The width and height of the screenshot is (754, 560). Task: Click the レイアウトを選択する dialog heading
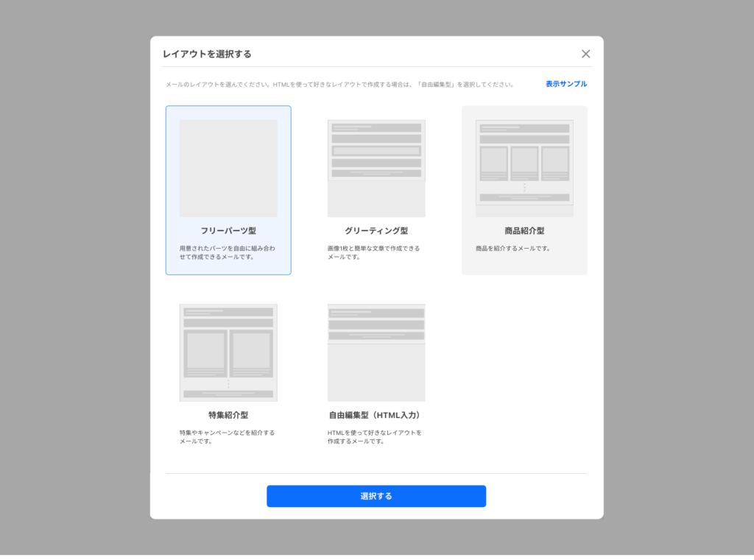point(207,54)
